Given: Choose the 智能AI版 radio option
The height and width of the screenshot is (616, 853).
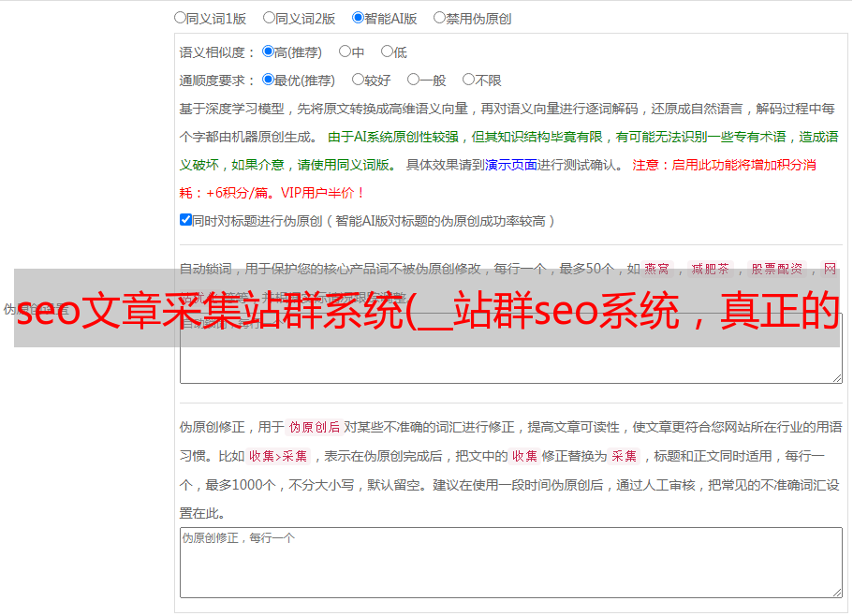Looking at the screenshot, I should pos(358,18).
